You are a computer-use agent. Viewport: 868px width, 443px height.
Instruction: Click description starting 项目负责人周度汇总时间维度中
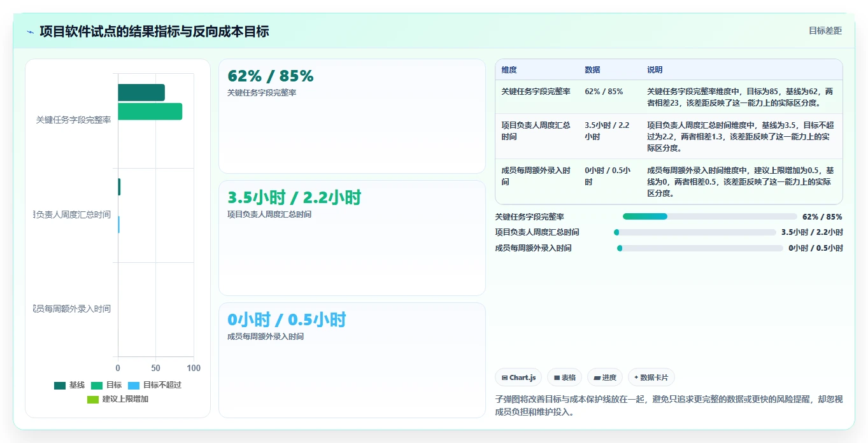point(740,137)
